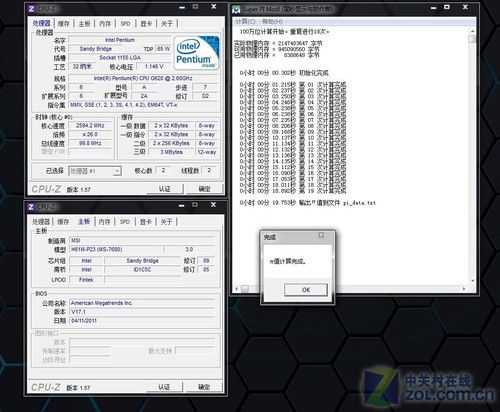Switch to 内存 tab in the mainboard window
The height and width of the screenshot is (412, 500).
point(105,222)
